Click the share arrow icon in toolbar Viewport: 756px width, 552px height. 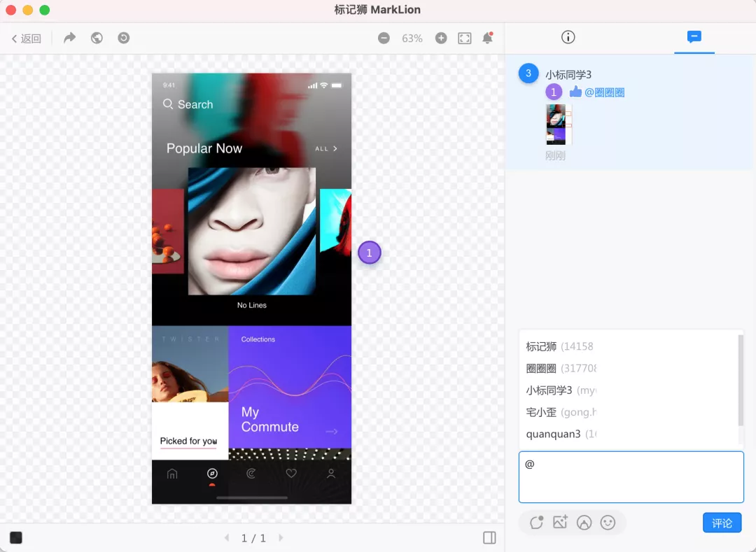pyautogui.click(x=69, y=38)
